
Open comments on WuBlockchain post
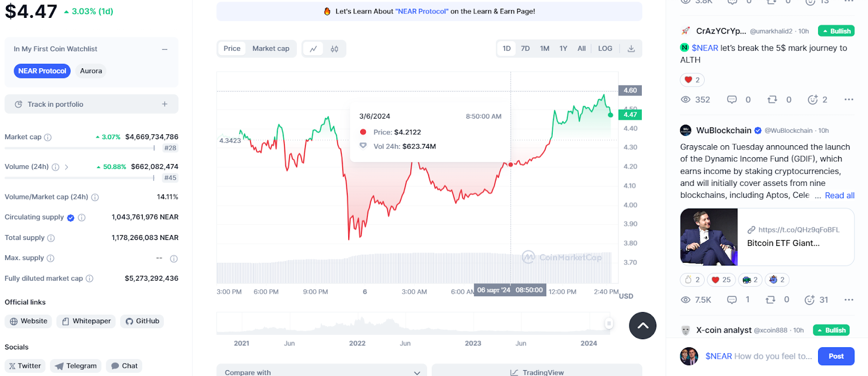point(732,300)
